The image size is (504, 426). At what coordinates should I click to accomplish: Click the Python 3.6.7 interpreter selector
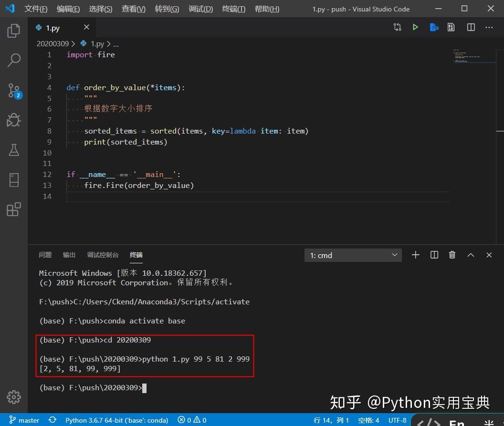coord(116,420)
